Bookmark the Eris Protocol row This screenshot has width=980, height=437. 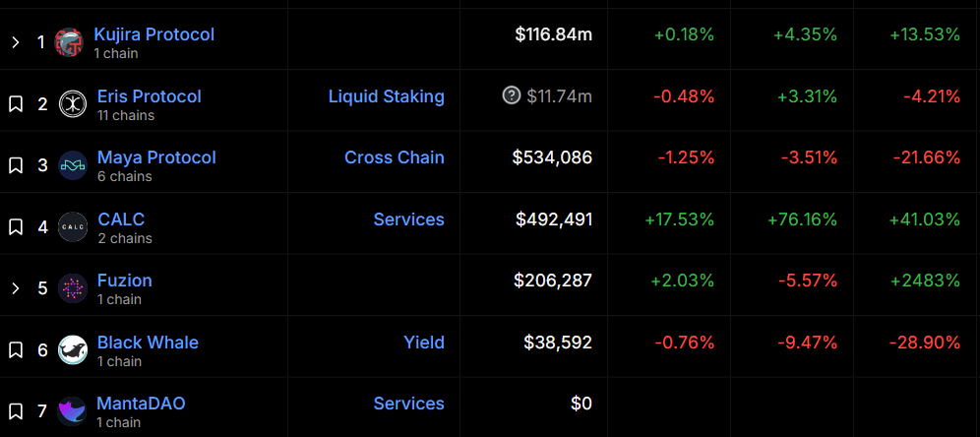pyautogui.click(x=16, y=104)
